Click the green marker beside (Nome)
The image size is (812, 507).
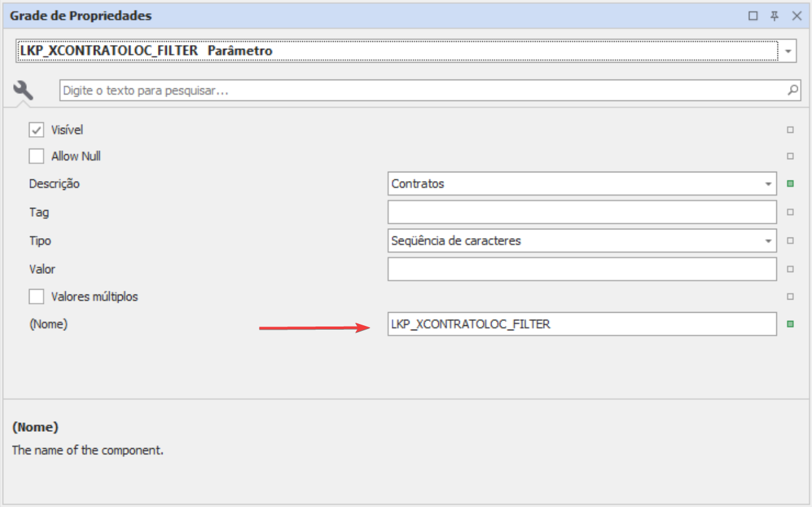tap(790, 324)
